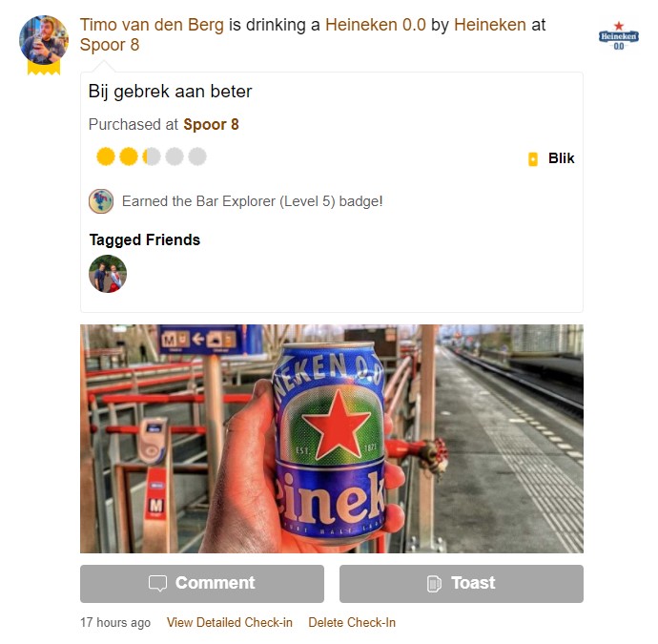Screen dimensions: 658x644
Task: Open the Heineken 0.0 beer link
Action: tap(376, 25)
